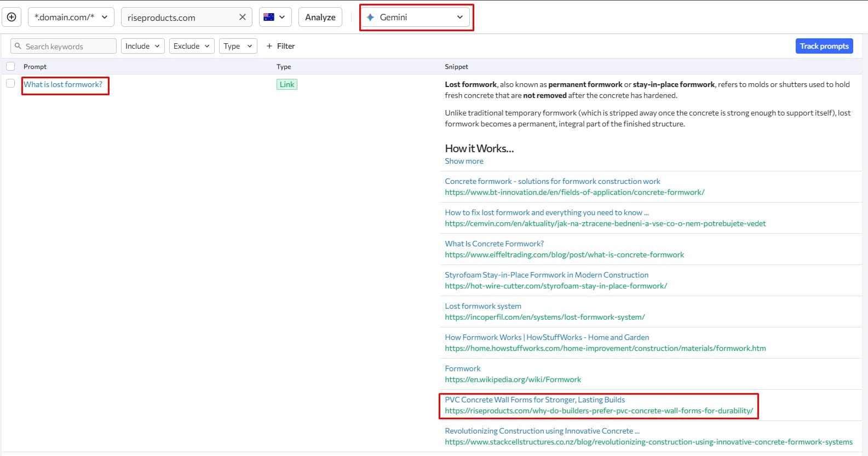Click the search magnifier icon
Image resolution: width=868 pixels, height=456 pixels.
click(x=18, y=46)
